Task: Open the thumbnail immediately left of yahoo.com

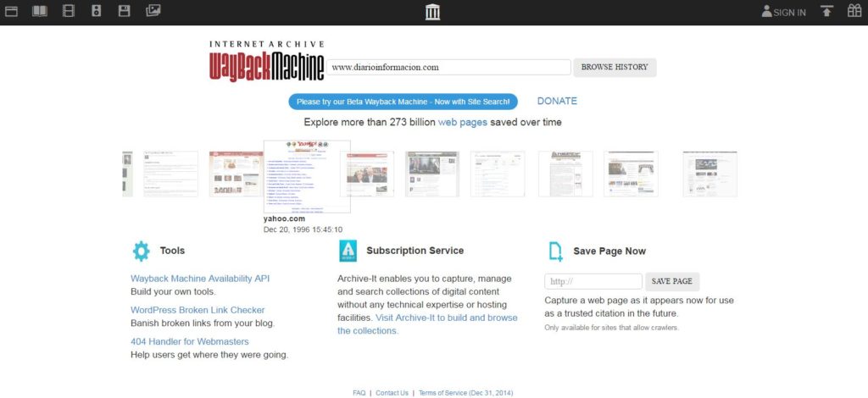Action: pos(236,174)
